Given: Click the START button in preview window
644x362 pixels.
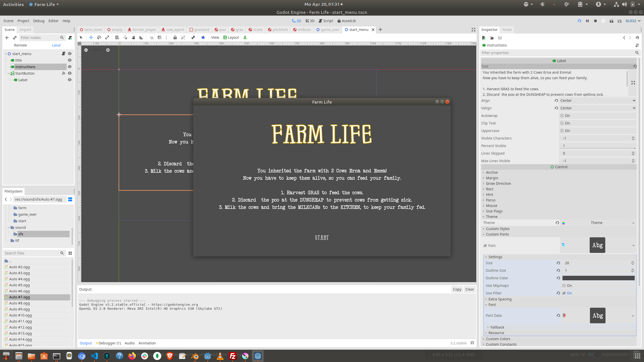Looking at the screenshot, I should [321, 237].
